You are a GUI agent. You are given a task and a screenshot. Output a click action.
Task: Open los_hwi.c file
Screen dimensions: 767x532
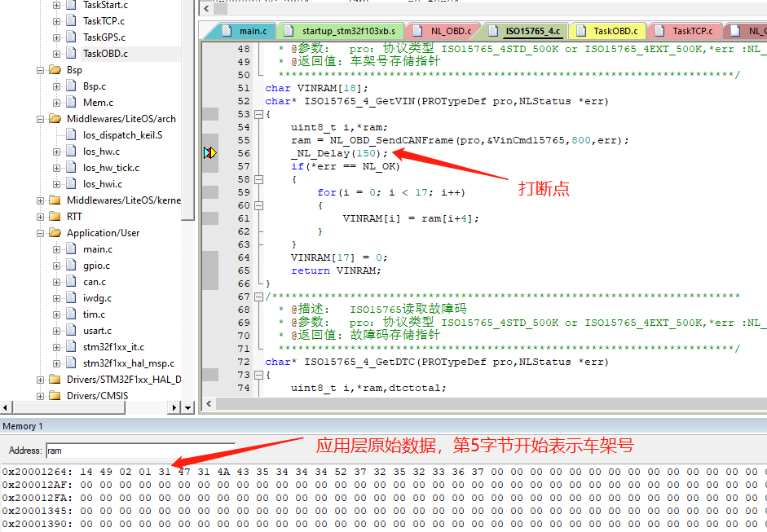(102, 184)
